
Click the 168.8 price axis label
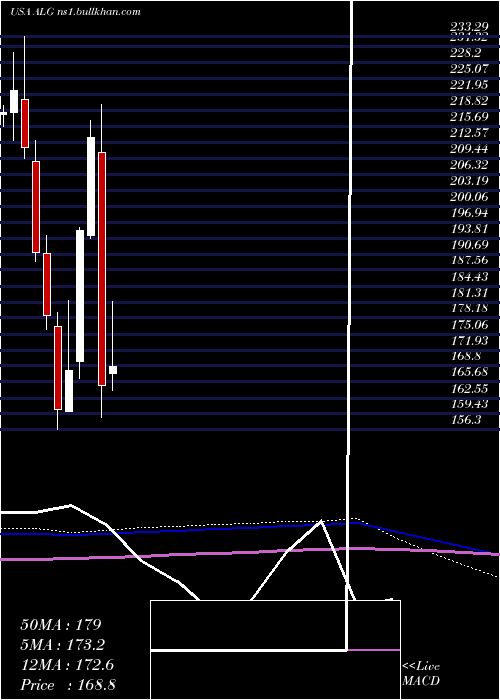pyautogui.click(x=466, y=356)
